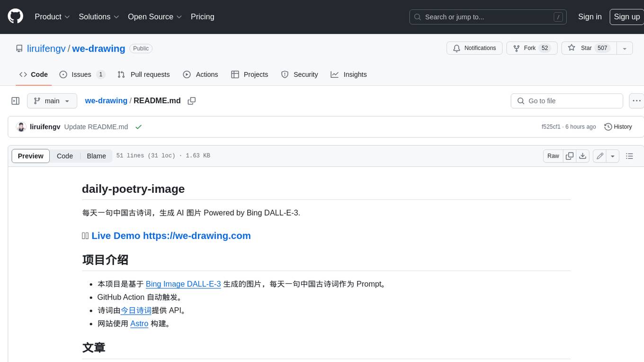The height and width of the screenshot is (362, 644).
Task: Edit the file with pencil icon
Action: [600, 156]
